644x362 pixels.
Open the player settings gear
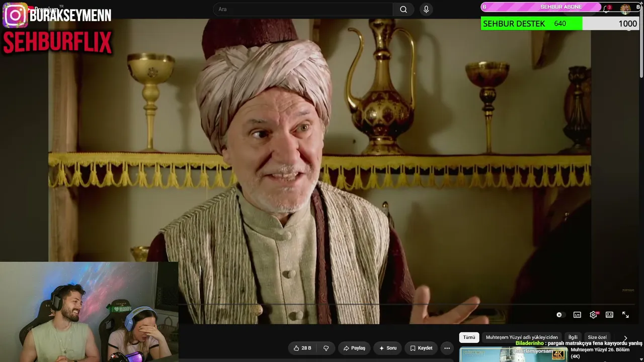(x=593, y=315)
